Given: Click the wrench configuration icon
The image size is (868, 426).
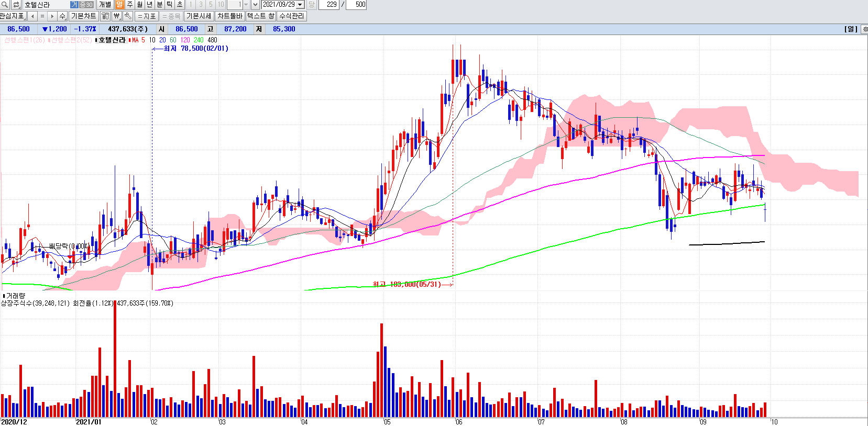Looking at the screenshot, I should tap(128, 16).
